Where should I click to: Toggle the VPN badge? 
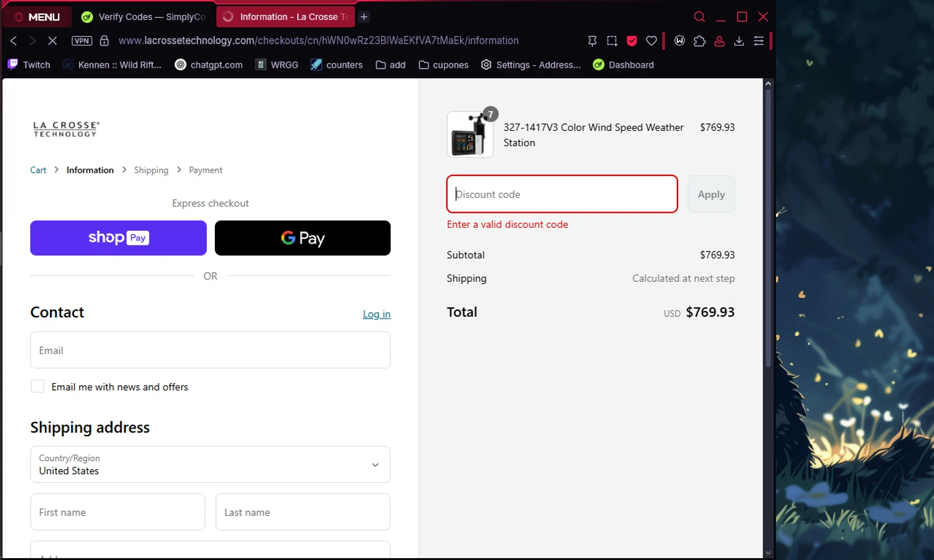point(82,40)
